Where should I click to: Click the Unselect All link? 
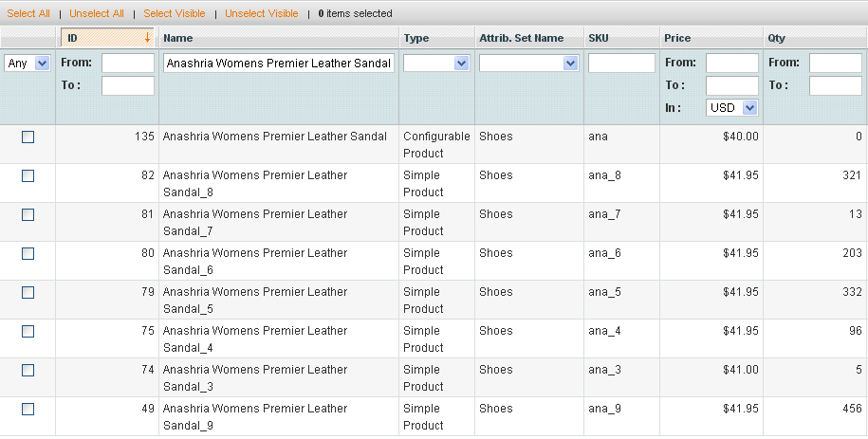(97, 13)
